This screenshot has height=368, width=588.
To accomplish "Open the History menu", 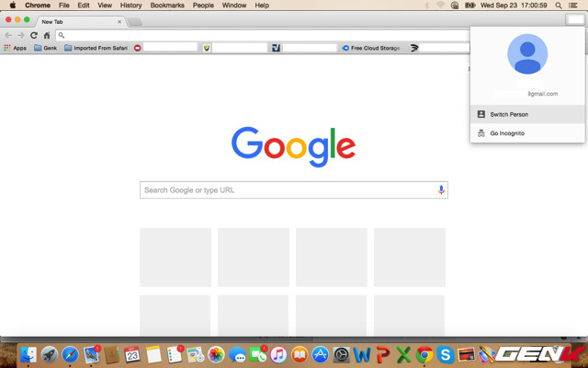I will pos(130,6).
